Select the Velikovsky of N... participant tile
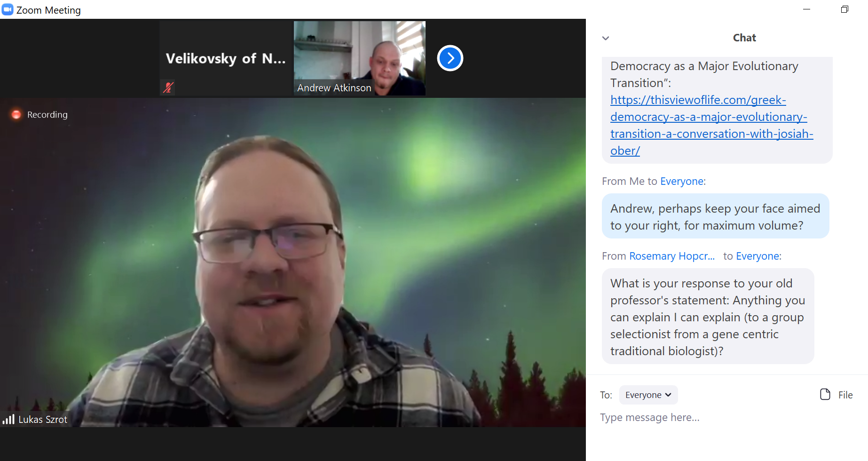868x461 pixels. [x=226, y=58]
